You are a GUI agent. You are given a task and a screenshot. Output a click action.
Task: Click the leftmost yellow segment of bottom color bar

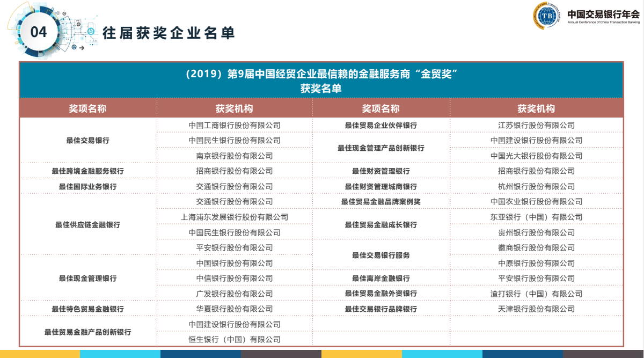(x=40, y=354)
